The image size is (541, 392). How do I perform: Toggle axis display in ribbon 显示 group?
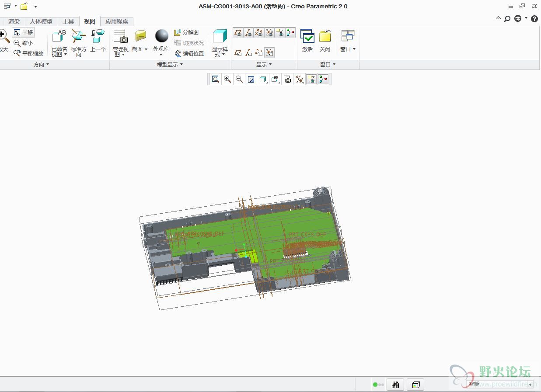click(248, 32)
